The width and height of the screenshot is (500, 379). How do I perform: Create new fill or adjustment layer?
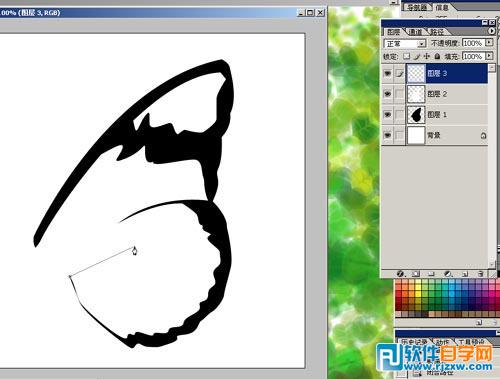pyautogui.click(x=448, y=274)
